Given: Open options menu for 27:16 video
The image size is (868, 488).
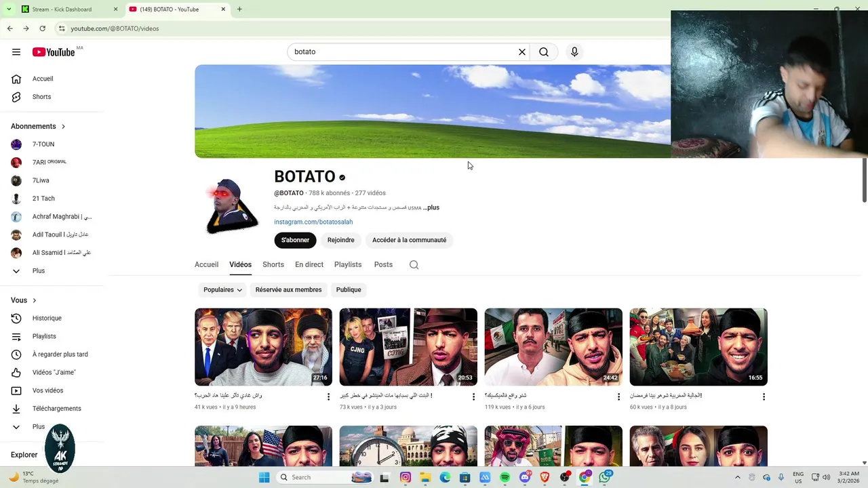Looking at the screenshot, I should (329, 396).
